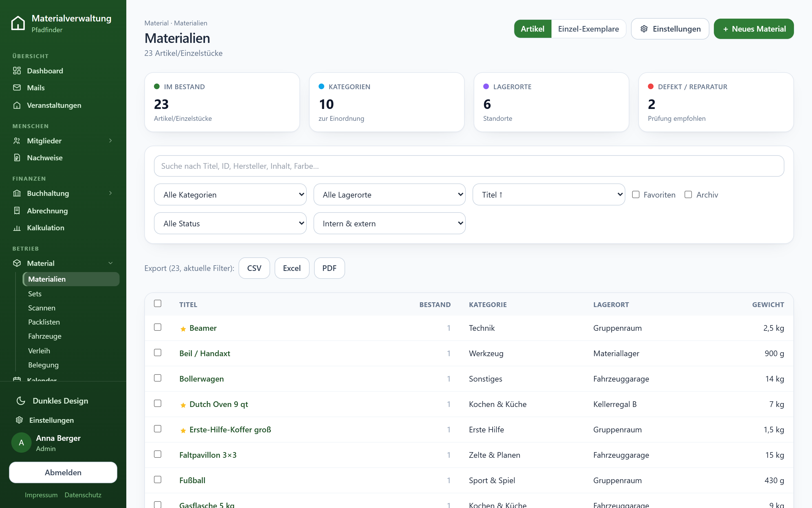Export the list as Excel
Screen dimensions: 812x508
pyautogui.click(x=292, y=268)
